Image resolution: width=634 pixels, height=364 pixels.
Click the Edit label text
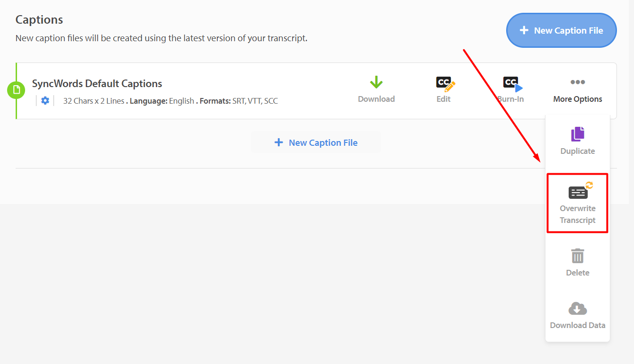[x=444, y=99]
